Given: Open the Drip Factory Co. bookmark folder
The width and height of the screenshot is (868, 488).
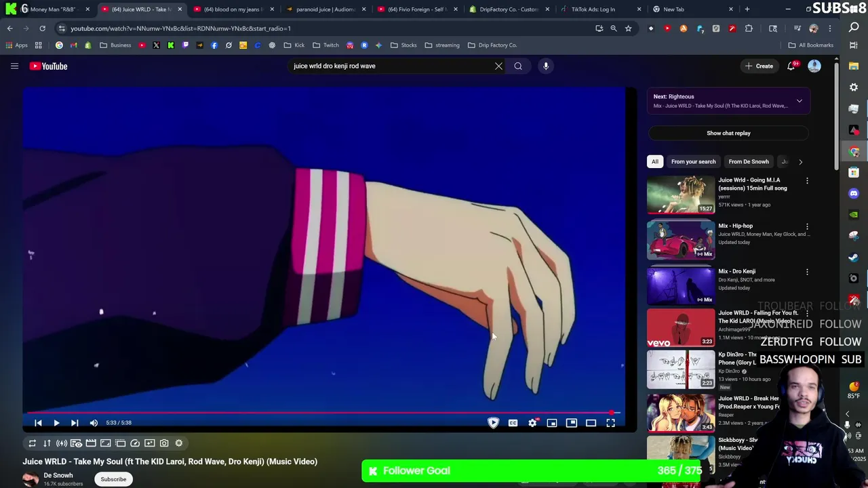Looking at the screenshot, I should coord(492,45).
